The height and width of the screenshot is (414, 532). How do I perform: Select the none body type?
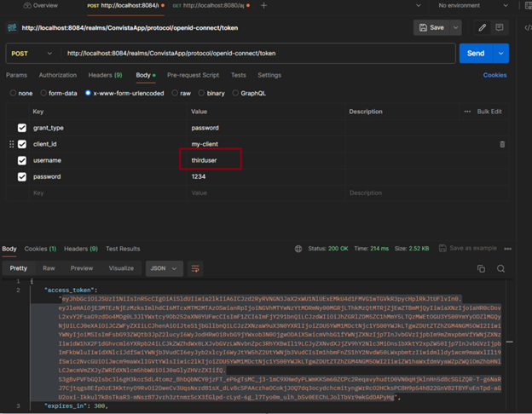[13, 93]
